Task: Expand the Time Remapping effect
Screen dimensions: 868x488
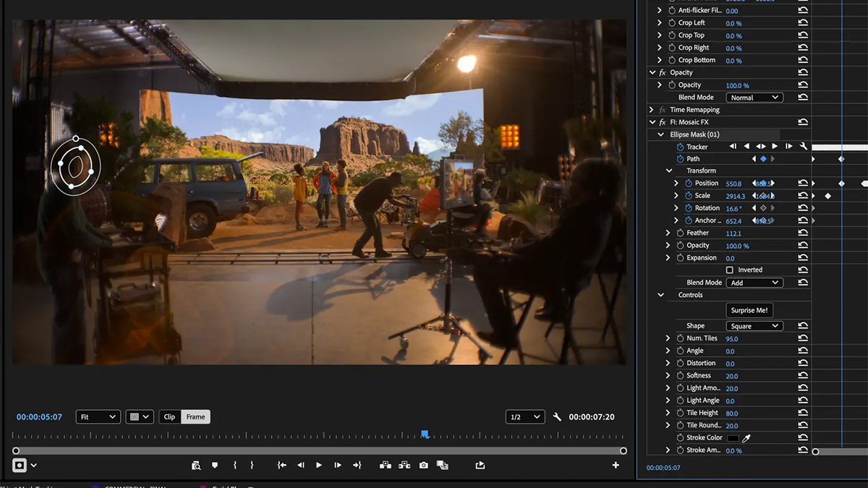Action: [652, 110]
